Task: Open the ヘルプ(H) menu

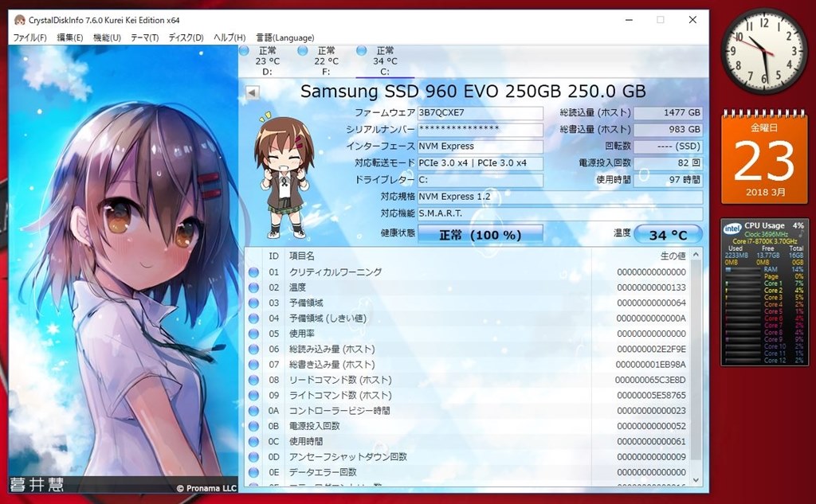Action: pyautogui.click(x=229, y=37)
